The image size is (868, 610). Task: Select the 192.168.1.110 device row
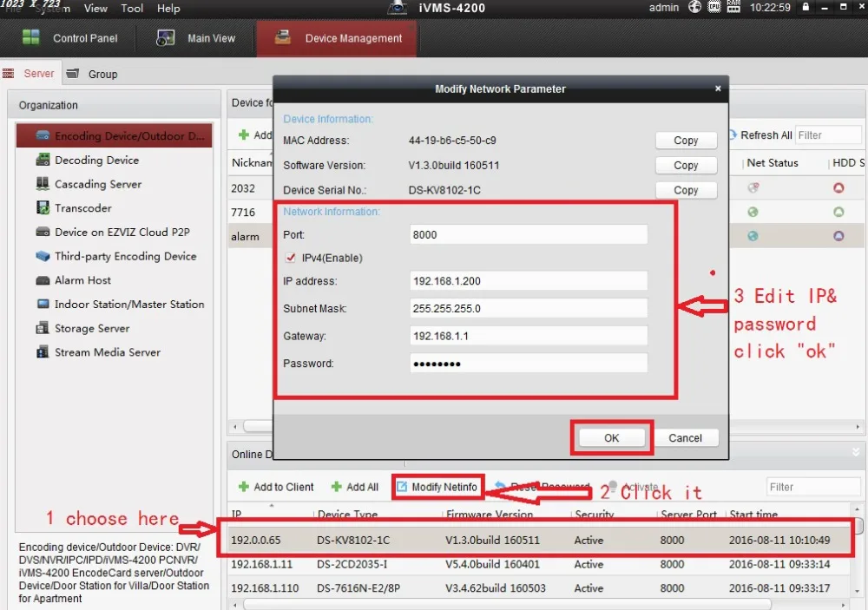click(539, 587)
